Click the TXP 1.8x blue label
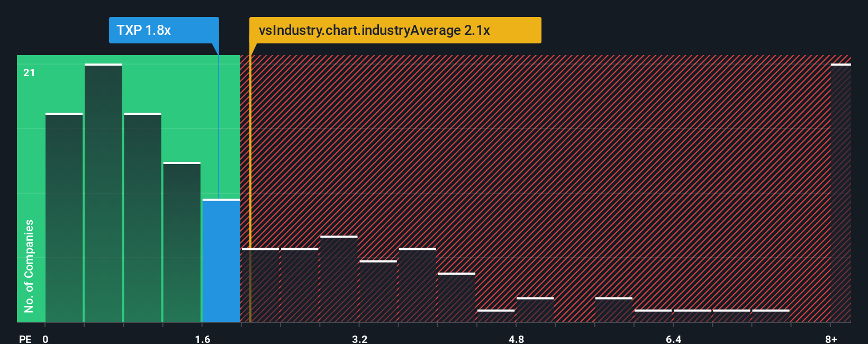 pyautogui.click(x=164, y=30)
